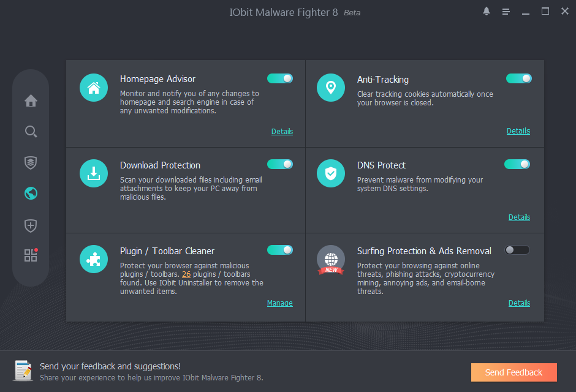Open the layered shield sidebar icon
Viewport: 576px width, 392px height.
click(31, 162)
